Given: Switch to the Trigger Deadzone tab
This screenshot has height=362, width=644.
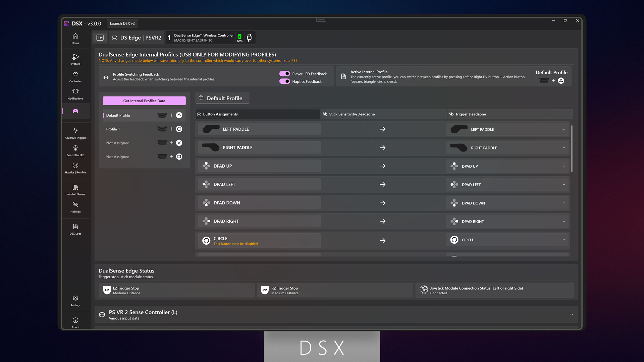Looking at the screenshot, I should 510,114.
